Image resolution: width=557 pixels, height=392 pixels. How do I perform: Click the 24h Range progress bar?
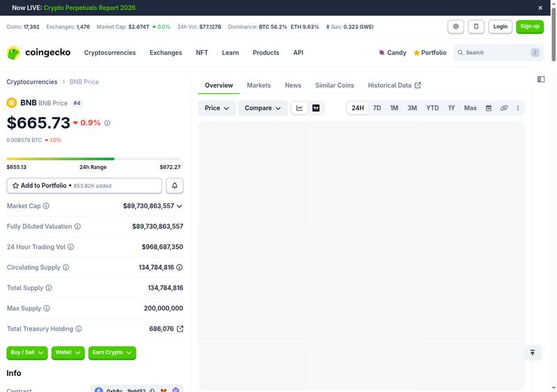93,159
